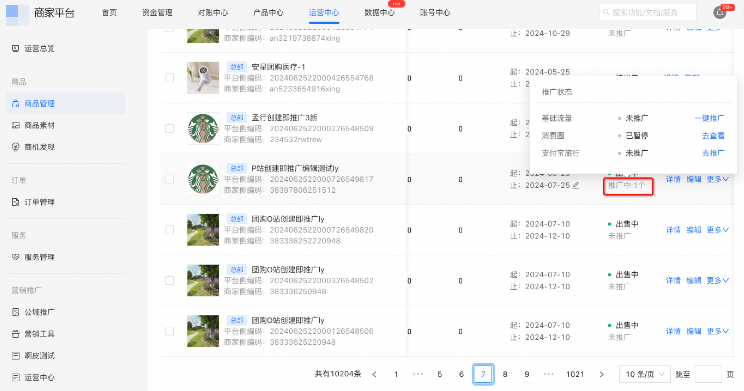Click 编辑 in P站创建即推广编辑测试ly row
Viewport: 744px width, 391px height.
coord(694,179)
